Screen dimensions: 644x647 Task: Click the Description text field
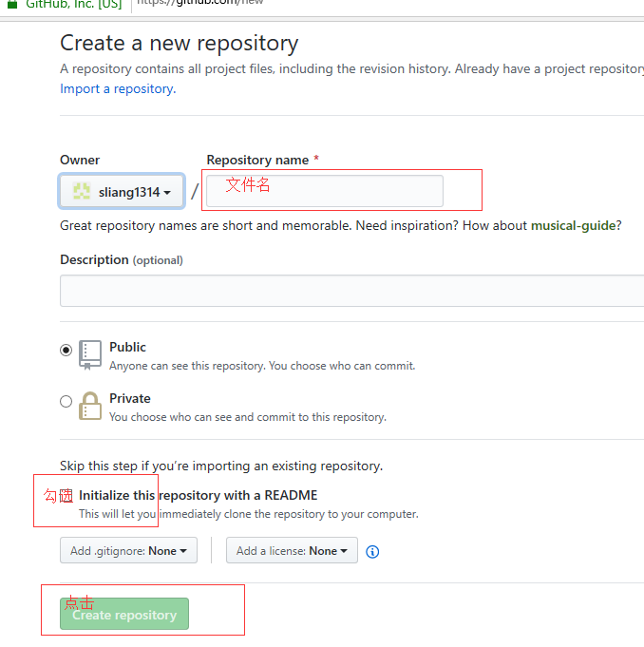click(x=351, y=291)
